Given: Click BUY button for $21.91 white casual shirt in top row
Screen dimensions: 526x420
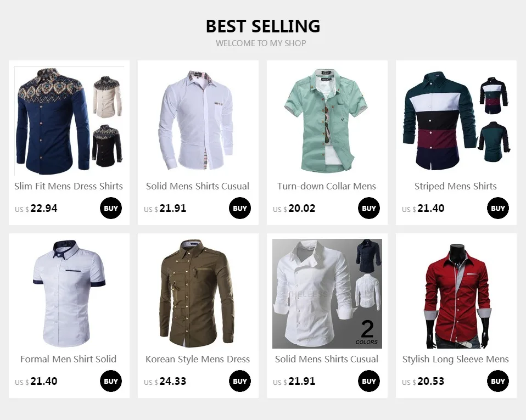Looking at the screenshot, I should click(x=240, y=208).
